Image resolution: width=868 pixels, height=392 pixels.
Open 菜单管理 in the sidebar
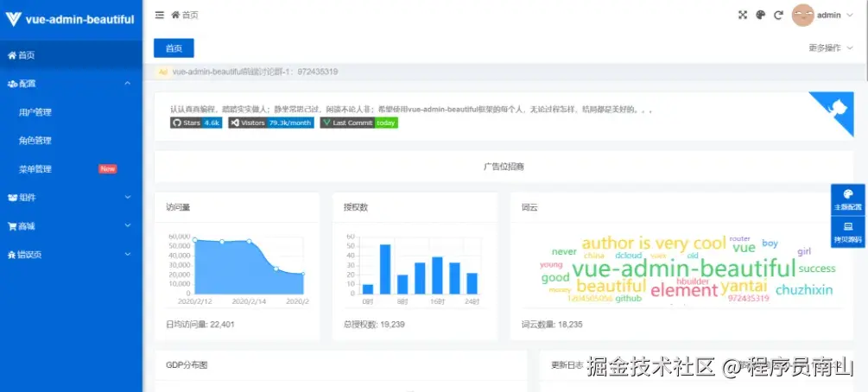(x=71, y=169)
